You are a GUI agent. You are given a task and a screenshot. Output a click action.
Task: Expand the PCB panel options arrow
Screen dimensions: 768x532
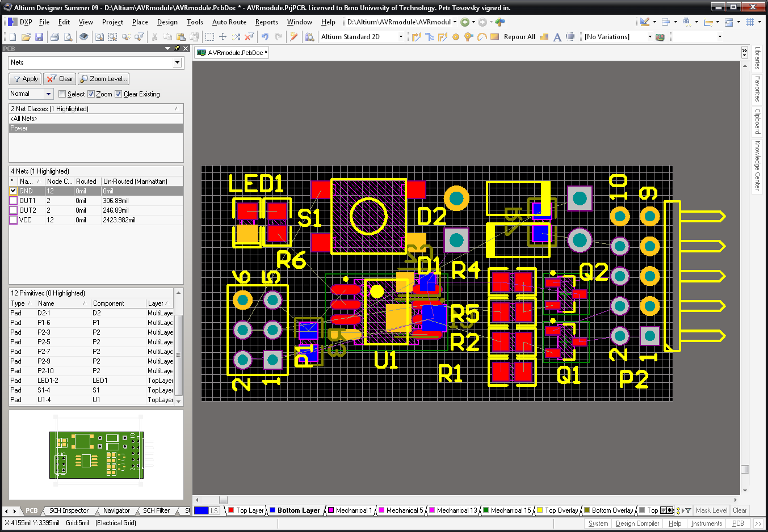[x=168, y=49]
